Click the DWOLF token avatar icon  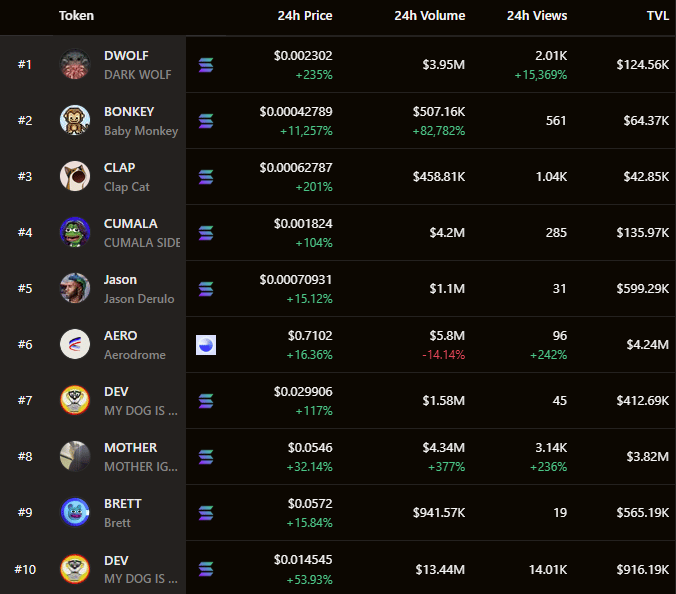click(x=75, y=64)
